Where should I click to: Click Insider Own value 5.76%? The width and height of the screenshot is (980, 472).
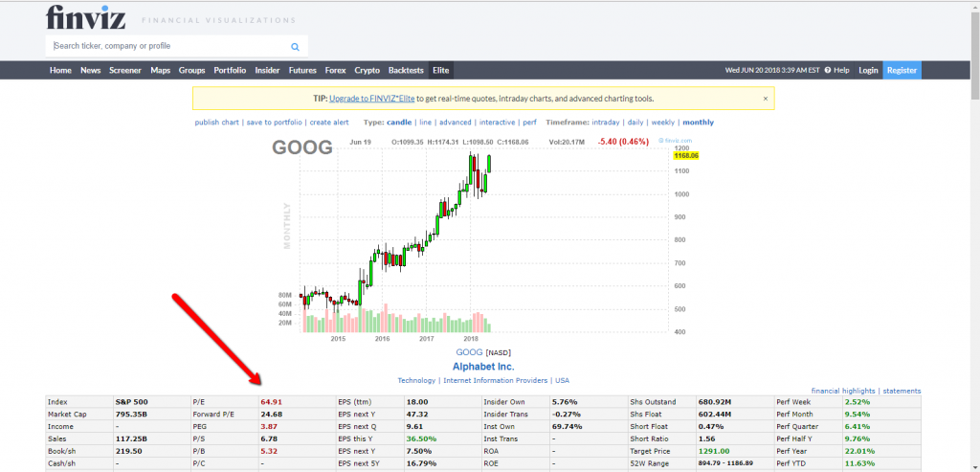565,402
